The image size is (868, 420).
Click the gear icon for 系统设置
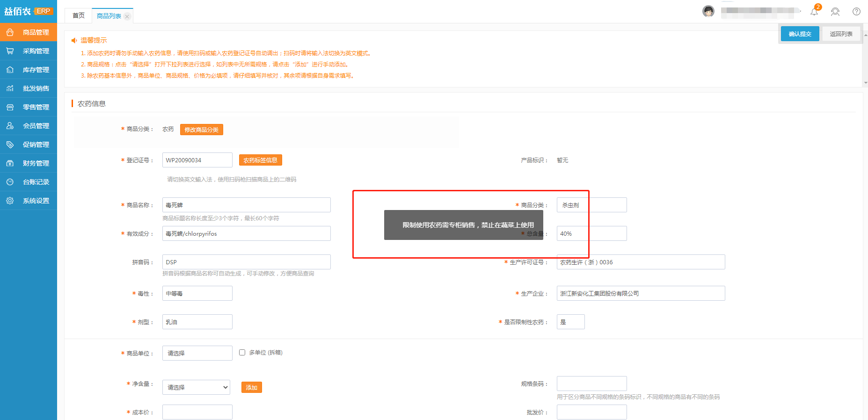10,201
